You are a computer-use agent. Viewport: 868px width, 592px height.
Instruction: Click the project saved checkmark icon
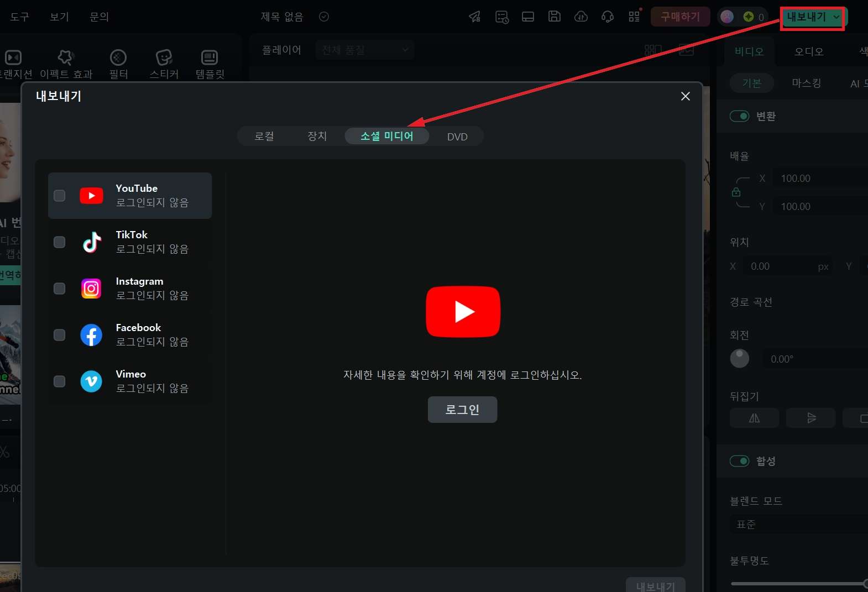click(324, 17)
